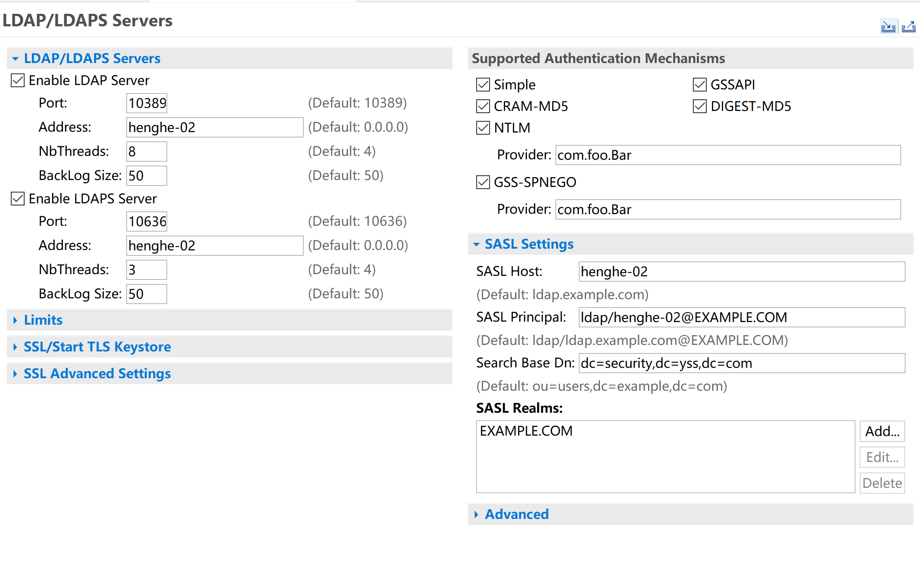Click the Search Base Dn field
920x588 pixels.
pyautogui.click(x=741, y=363)
